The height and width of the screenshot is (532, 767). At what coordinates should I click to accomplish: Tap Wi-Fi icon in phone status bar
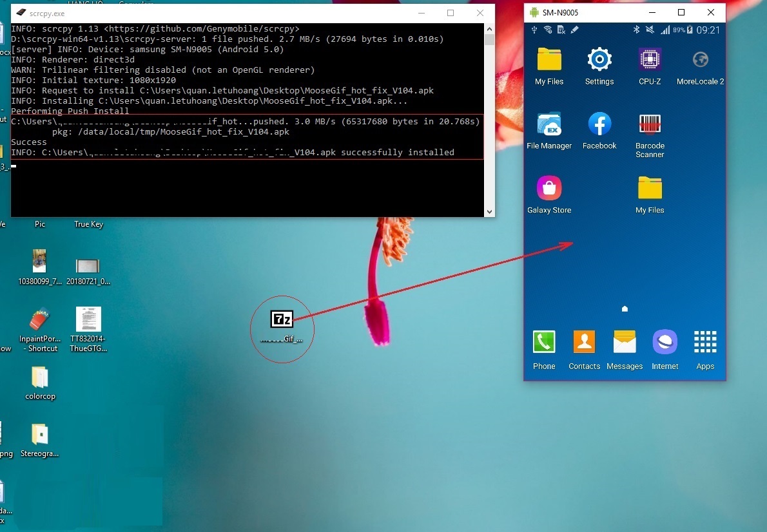(x=548, y=30)
